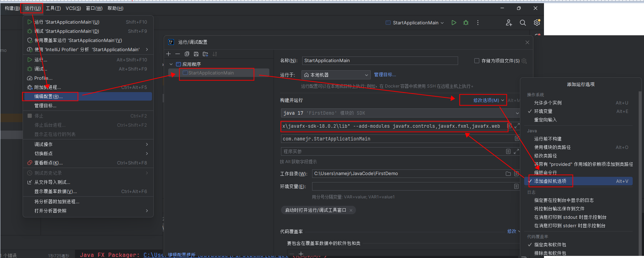Screen dimensions: 644x258
Task: Open the 修改选项(M) dropdown
Action: [x=488, y=100]
